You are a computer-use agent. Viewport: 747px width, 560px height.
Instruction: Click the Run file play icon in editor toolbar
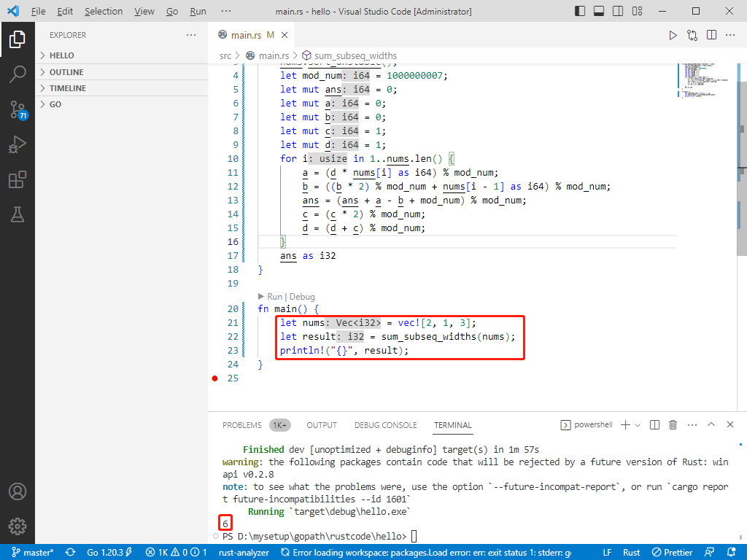673,35
